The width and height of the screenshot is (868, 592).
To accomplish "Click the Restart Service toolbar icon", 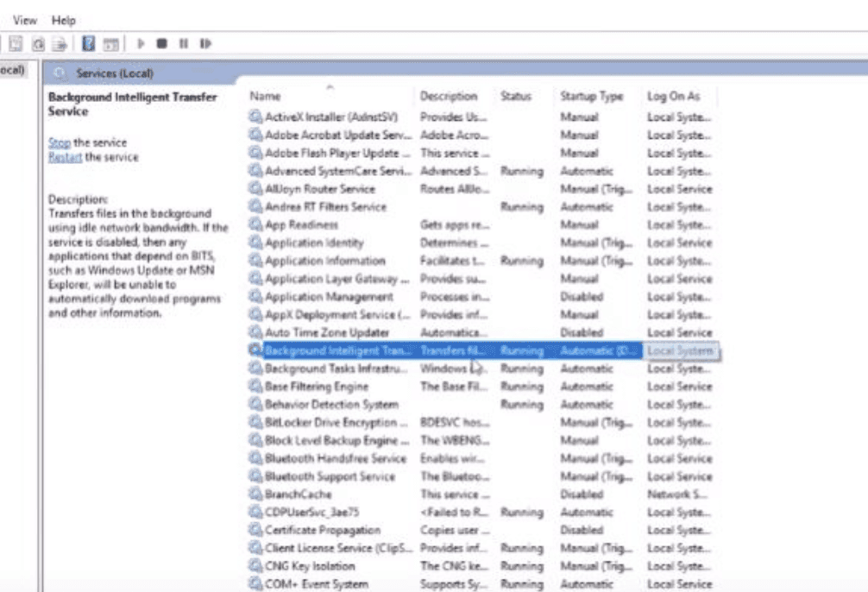I will click(205, 43).
